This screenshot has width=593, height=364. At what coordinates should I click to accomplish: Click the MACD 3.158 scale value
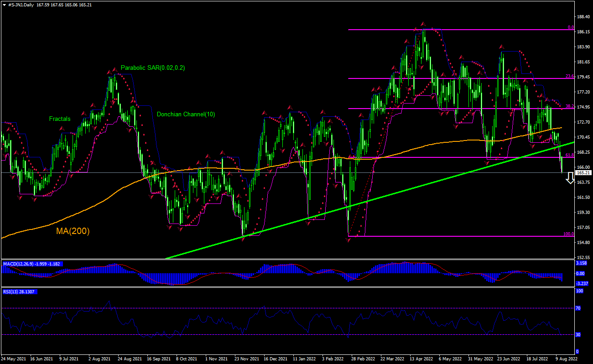point(582,263)
